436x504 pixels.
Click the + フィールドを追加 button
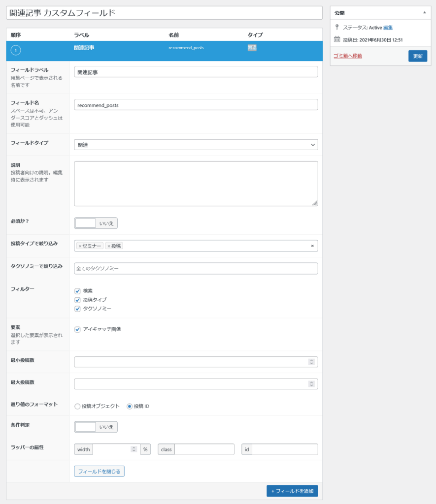coord(293,491)
